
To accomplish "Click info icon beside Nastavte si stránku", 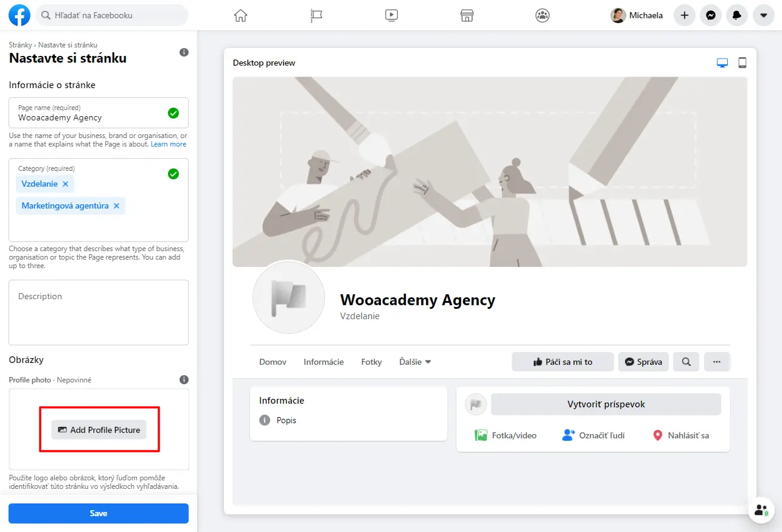I will [184, 52].
